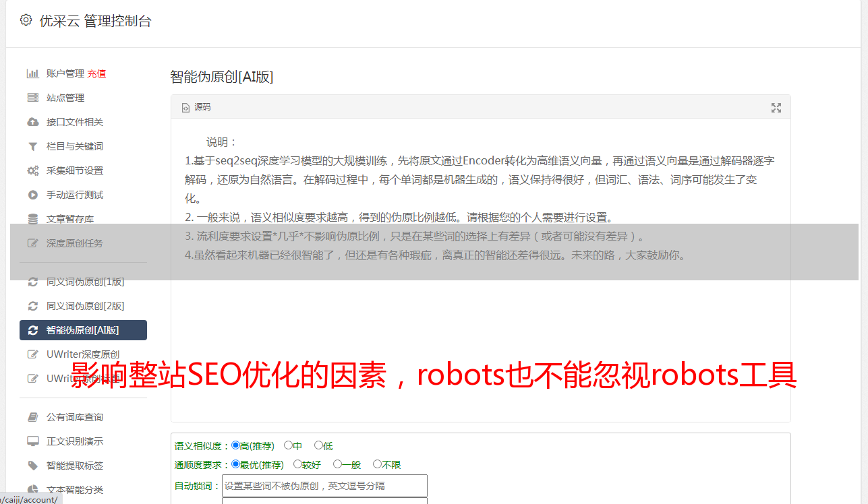Click the 自动锁词 input field
The image size is (868, 504).
324,486
